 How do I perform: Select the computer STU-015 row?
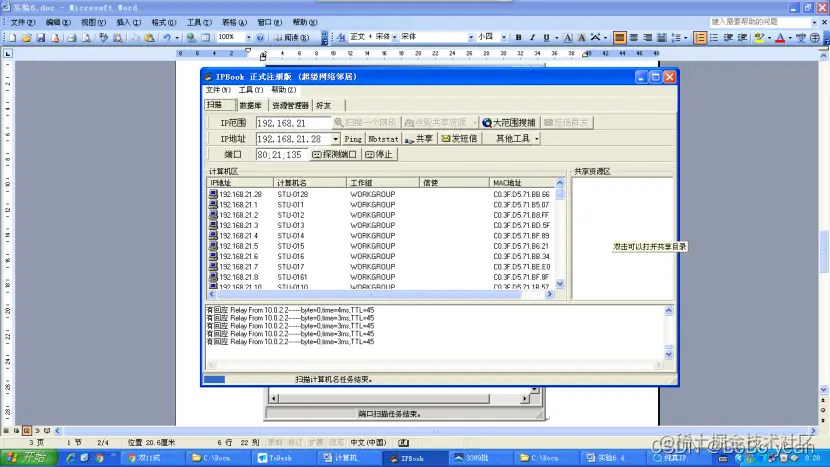[x=381, y=246]
